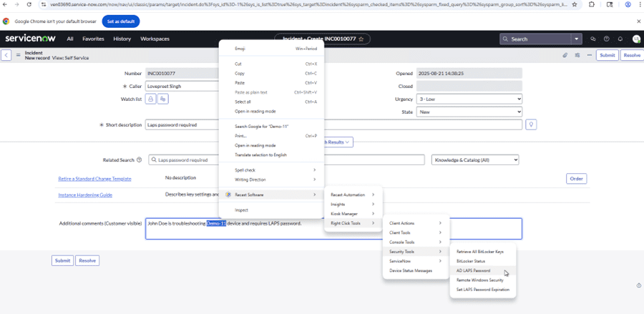Choose Copy in the context menu

coord(240,73)
